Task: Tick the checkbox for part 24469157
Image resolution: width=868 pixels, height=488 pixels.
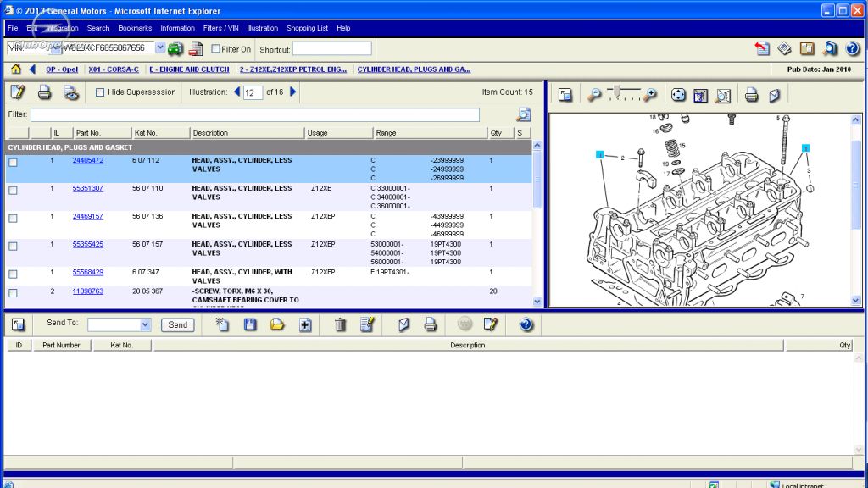Action: coord(14,218)
